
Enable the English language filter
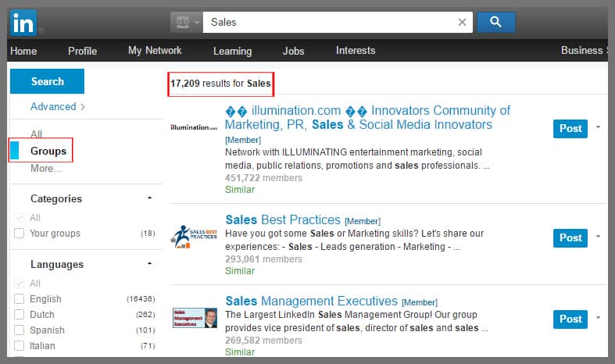[x=20, y=299]
